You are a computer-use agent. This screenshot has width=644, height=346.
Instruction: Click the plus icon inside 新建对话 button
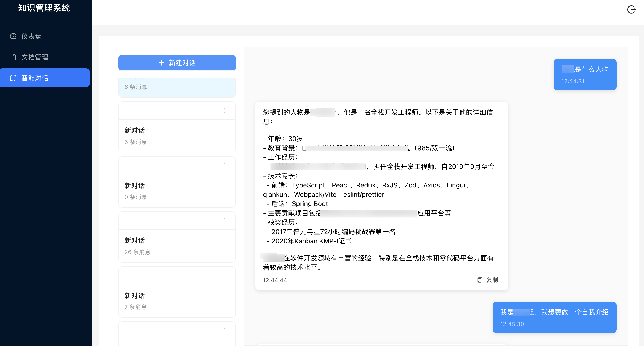(x=162, y=63)
